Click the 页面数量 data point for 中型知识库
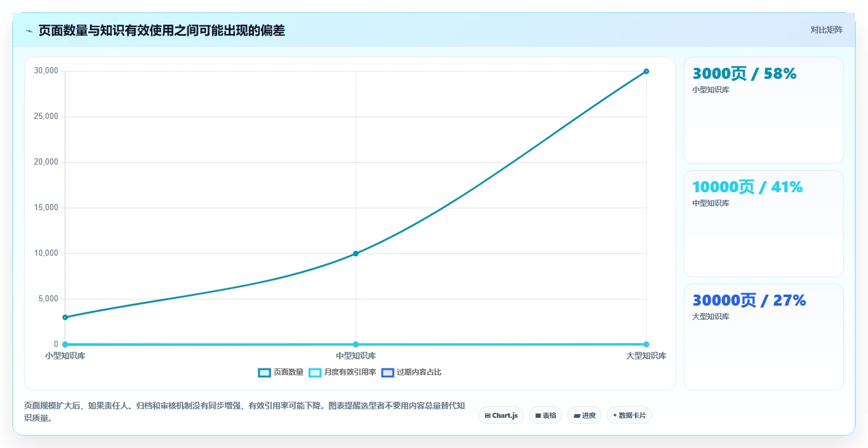The height and width of the screenshot is (448, 868). click(x=356, y=253)
